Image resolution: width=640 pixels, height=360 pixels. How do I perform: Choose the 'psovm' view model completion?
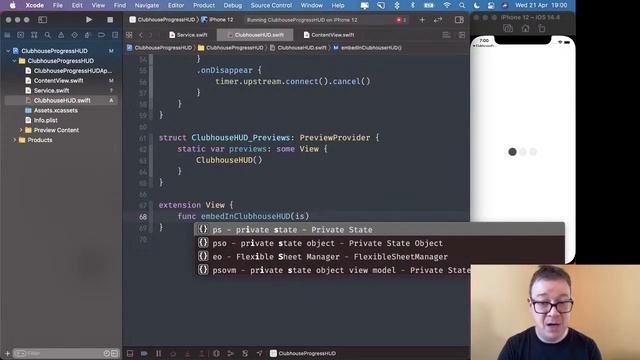click(332, 270)
